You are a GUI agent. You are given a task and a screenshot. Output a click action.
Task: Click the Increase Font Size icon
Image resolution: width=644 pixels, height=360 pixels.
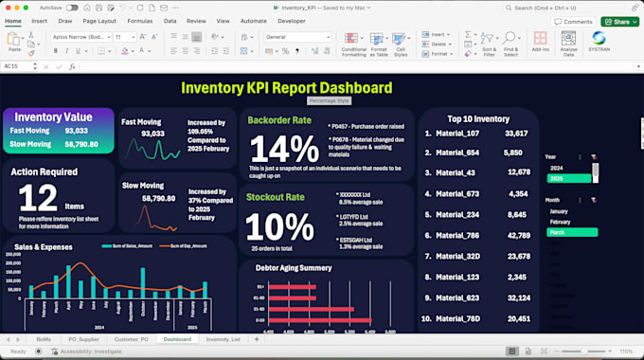pyautogui.click(x=142, y=37)
